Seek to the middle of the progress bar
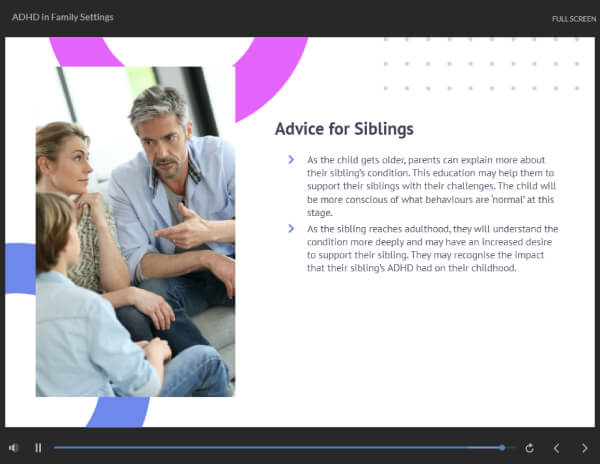Screen dimensions: 600x464 pos(285,448)
